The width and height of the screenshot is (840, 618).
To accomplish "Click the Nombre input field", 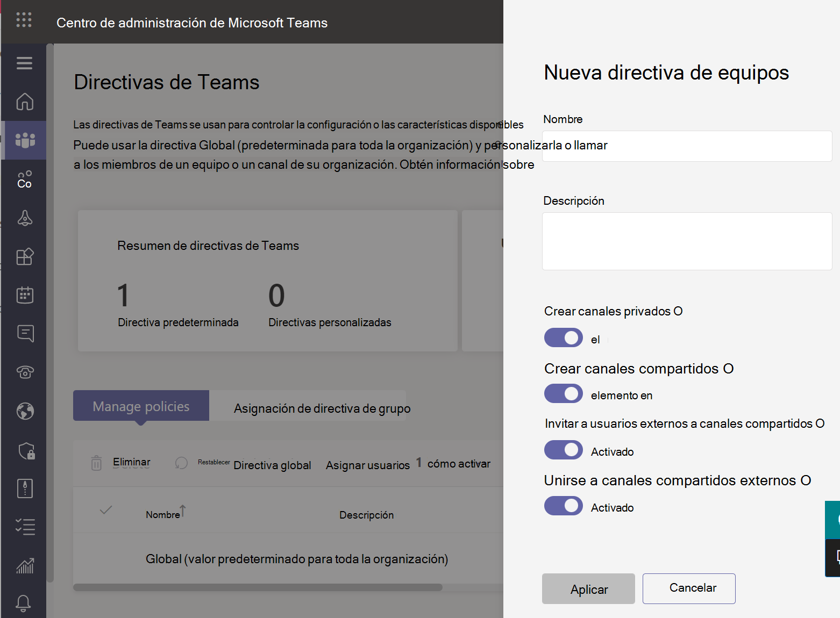I will [x=687, y=146].
